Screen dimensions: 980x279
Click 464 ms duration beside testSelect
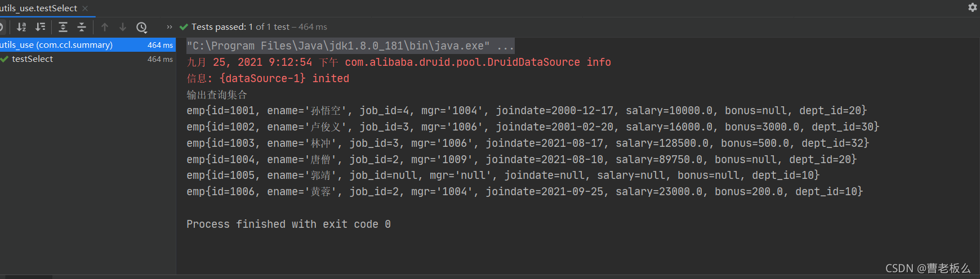point(160,59)
